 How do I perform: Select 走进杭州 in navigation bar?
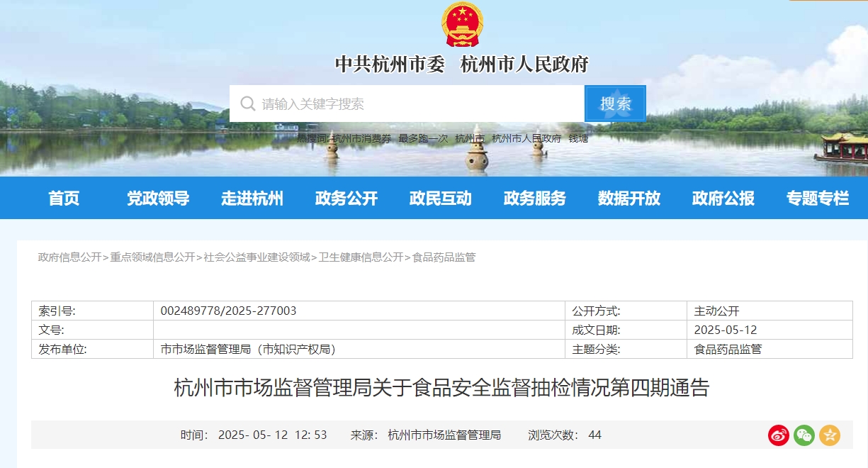coord(252,199)
